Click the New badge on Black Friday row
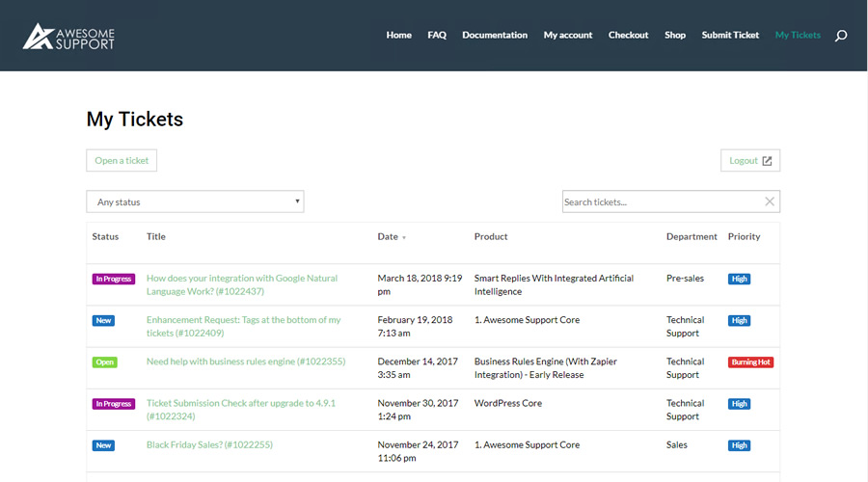 [x=103, y=445]
